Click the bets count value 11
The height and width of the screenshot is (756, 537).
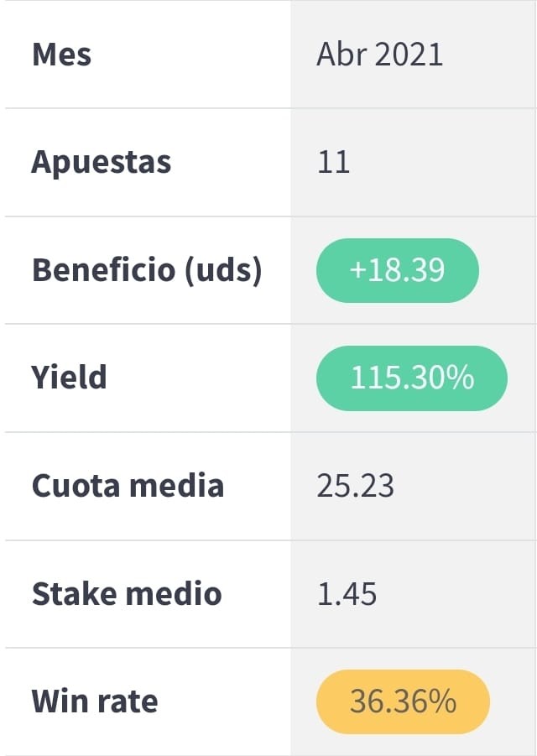pyautogui.click(x=333, y=163)
